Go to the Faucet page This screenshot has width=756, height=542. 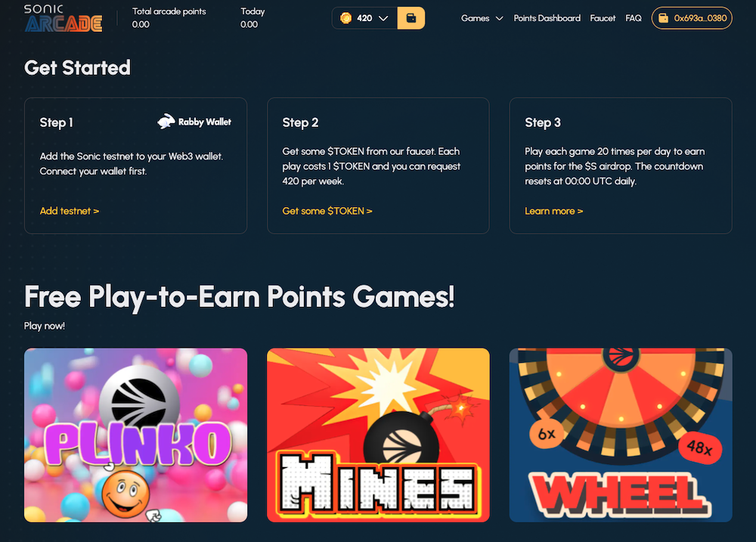[x=603, y=18]
